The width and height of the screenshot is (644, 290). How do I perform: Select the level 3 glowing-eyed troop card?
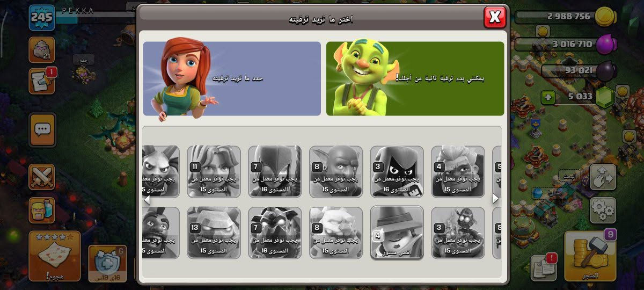[458, 233]
